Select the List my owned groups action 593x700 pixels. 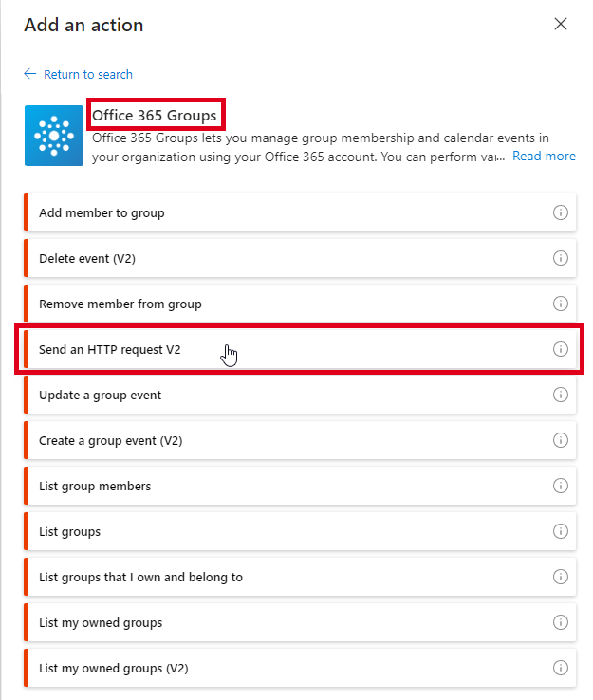101,623
